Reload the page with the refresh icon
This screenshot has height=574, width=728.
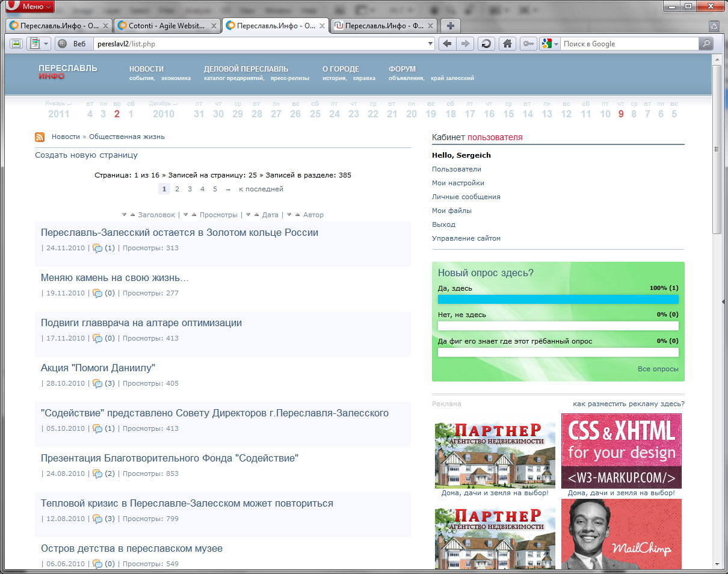coord(486,44)
